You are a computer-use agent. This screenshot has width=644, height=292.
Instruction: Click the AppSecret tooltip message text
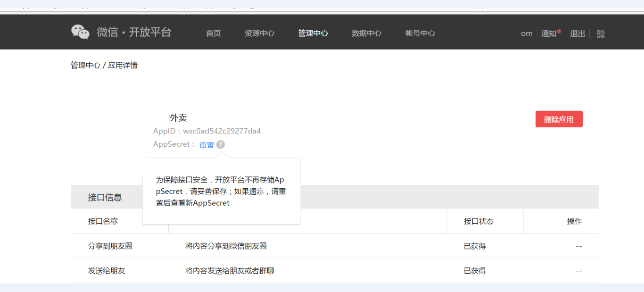(221, 192)
